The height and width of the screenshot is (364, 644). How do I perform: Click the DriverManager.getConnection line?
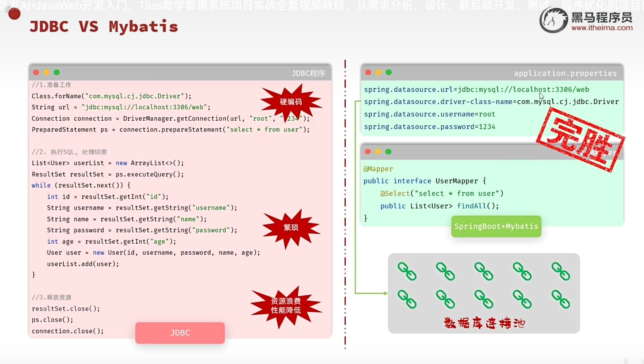(x=171, y=118)
